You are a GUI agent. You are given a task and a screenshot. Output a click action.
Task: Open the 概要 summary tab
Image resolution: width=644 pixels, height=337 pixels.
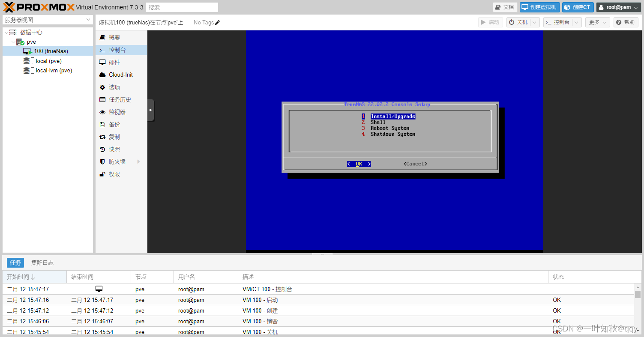pos(121,38)
